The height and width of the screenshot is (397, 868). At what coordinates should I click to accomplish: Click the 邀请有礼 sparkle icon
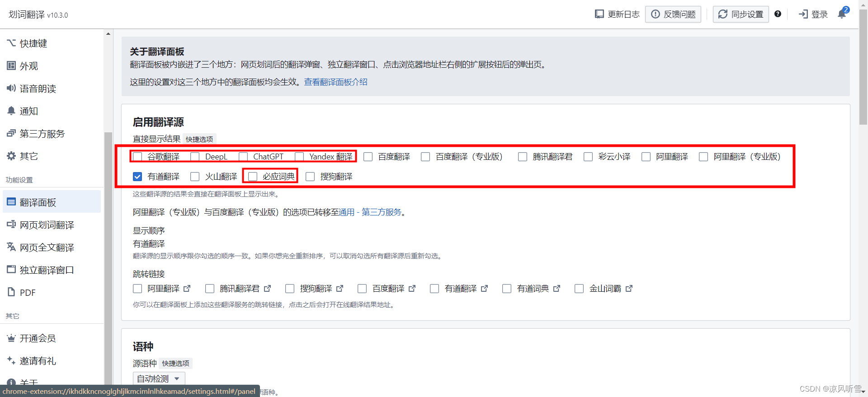[x=11, y=360]
